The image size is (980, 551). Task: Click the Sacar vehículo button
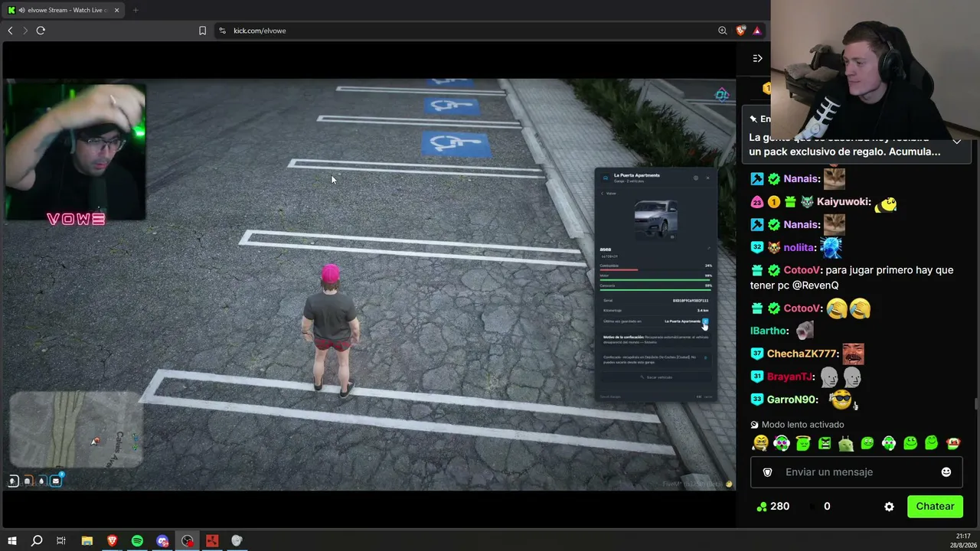coord(656,377)
